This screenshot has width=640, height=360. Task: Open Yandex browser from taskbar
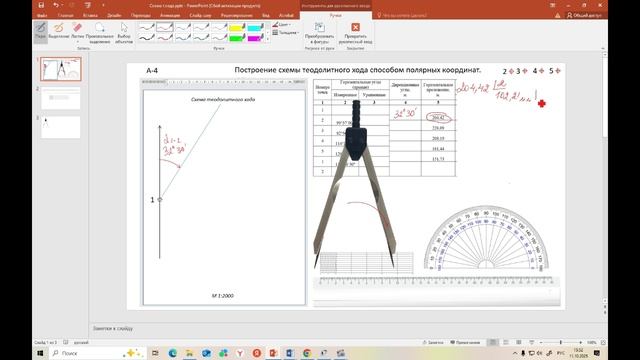[x=240, y=353]
